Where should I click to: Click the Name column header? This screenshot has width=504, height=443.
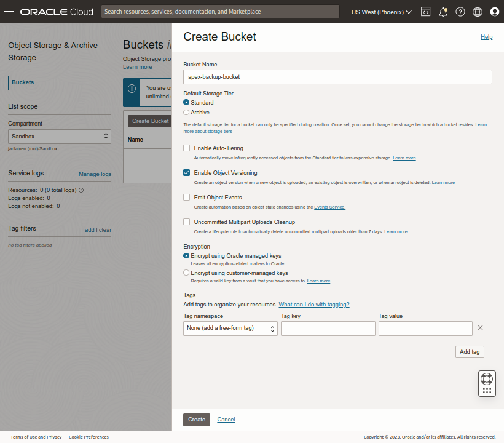[x=135, y=140]
